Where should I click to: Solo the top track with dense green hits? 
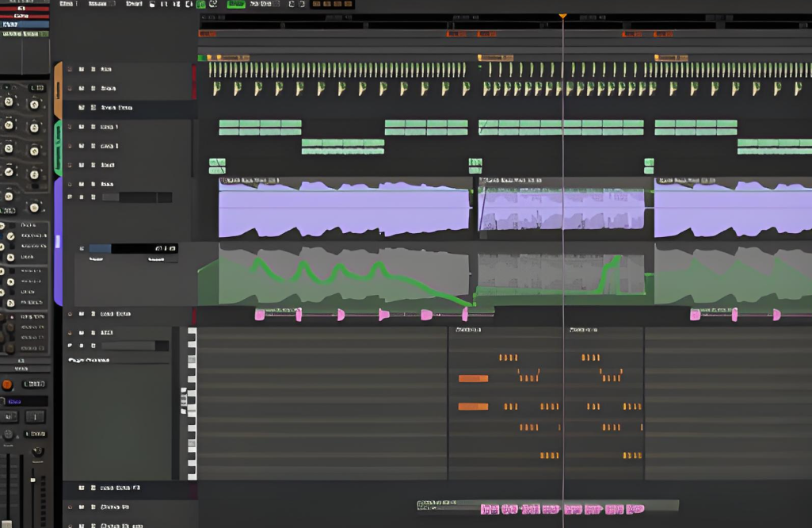pos(93,69)
